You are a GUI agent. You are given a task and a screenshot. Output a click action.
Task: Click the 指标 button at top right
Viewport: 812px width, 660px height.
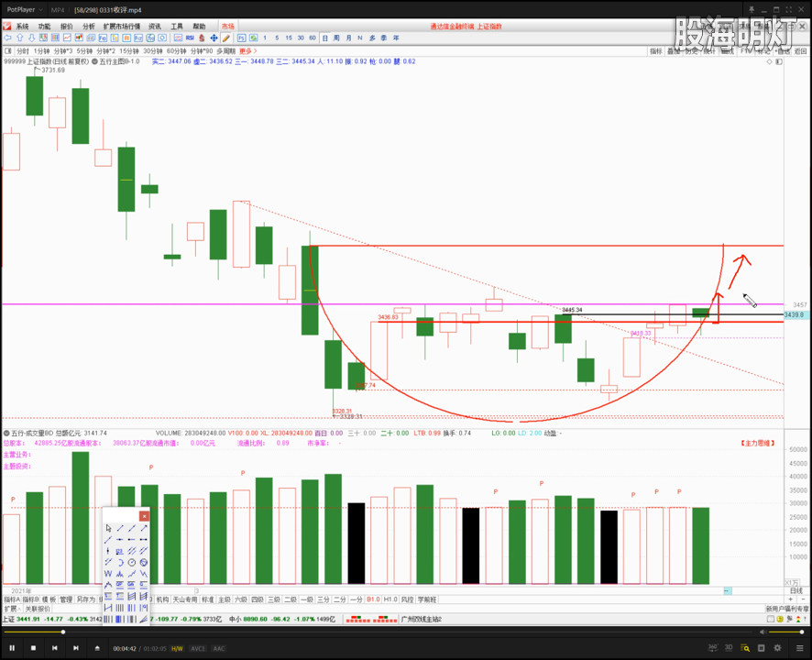point(656,50)
